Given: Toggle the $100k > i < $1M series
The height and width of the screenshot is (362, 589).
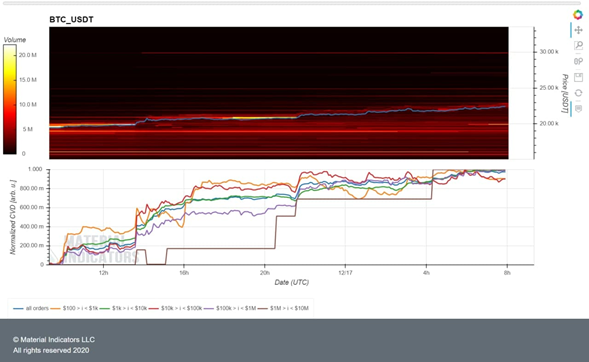Looking at the screenshot, I should 230,308.
